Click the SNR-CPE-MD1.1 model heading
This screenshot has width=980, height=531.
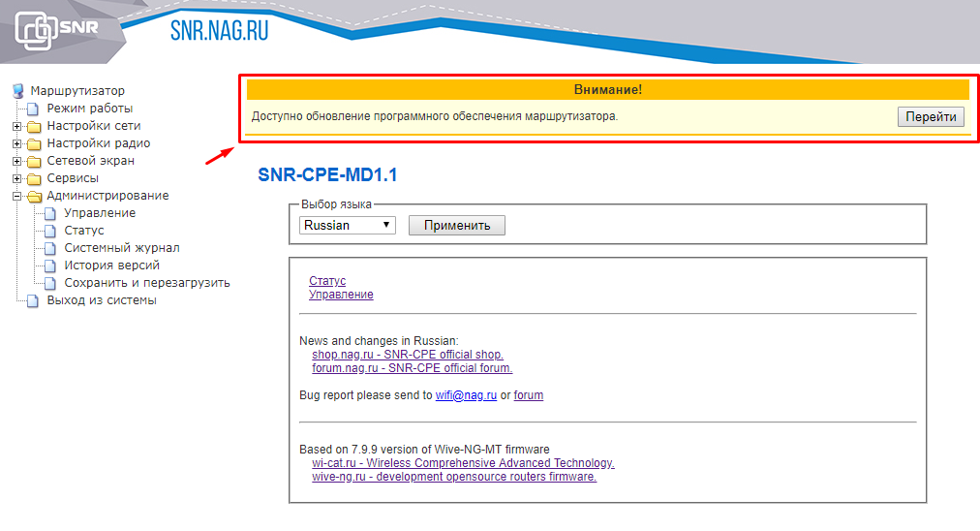tap(327, 175)
